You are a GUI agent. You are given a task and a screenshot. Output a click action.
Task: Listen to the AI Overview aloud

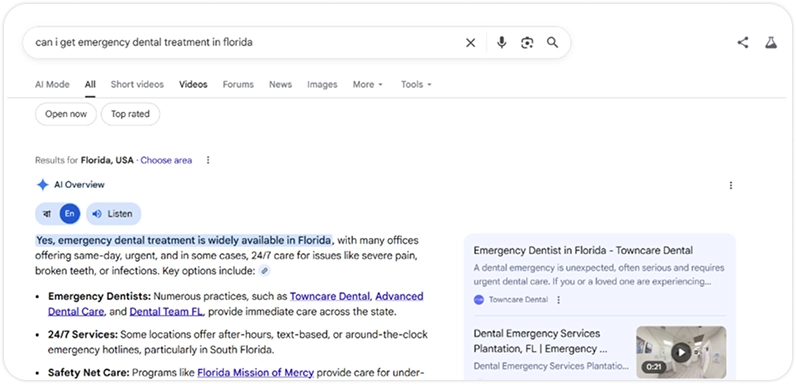(x=113, y=214)
